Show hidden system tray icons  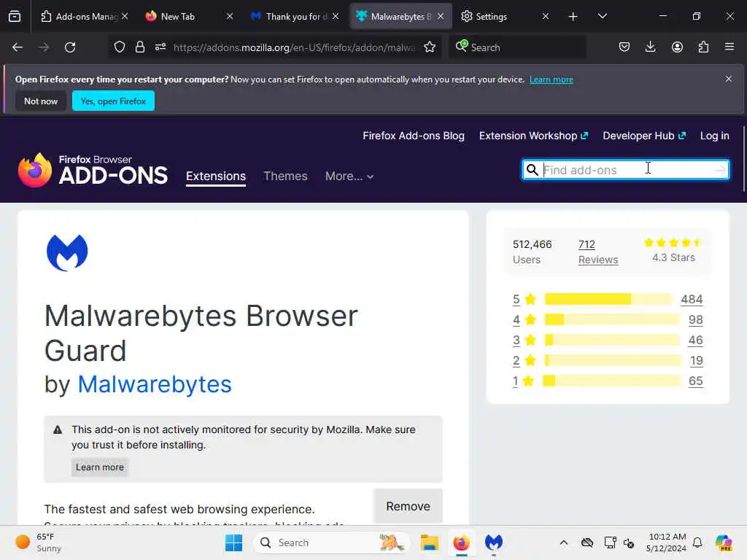[x=564, y=542]
